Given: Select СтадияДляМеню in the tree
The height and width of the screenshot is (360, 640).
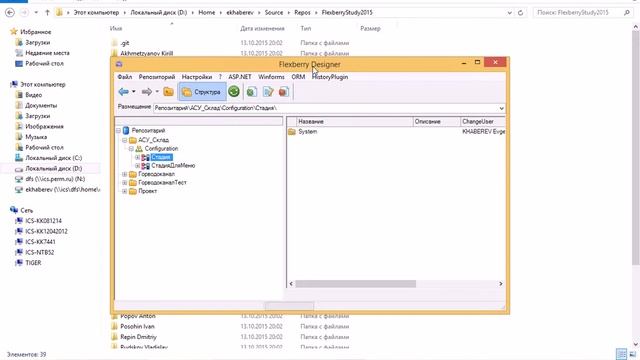Looking at the screenshot, I should pos(173,166).
